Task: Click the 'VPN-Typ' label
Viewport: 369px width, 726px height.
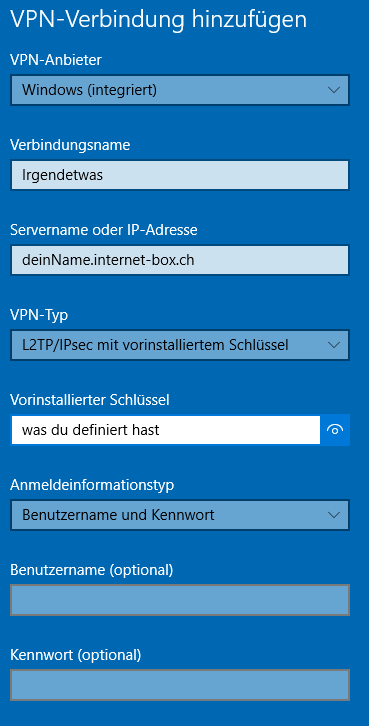Action: [39, 315]
